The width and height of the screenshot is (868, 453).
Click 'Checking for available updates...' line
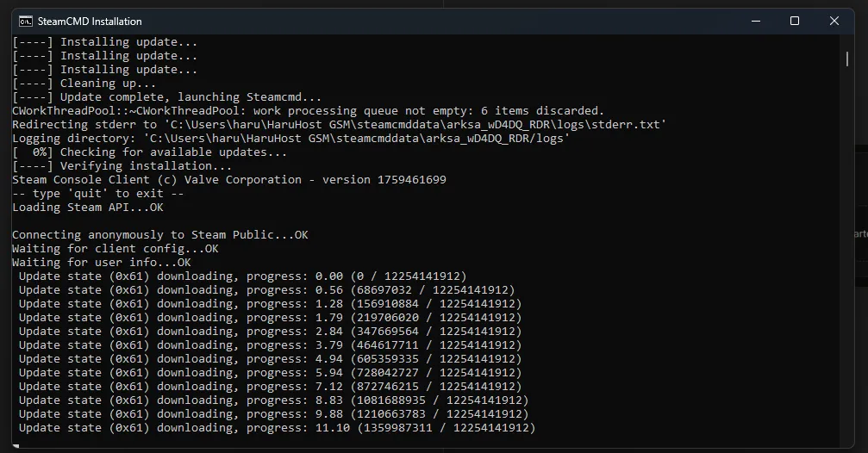point(149,152)
